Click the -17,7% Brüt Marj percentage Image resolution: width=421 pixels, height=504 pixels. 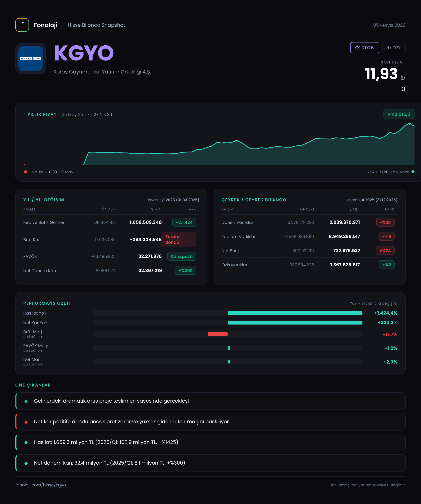click(390, 334)
